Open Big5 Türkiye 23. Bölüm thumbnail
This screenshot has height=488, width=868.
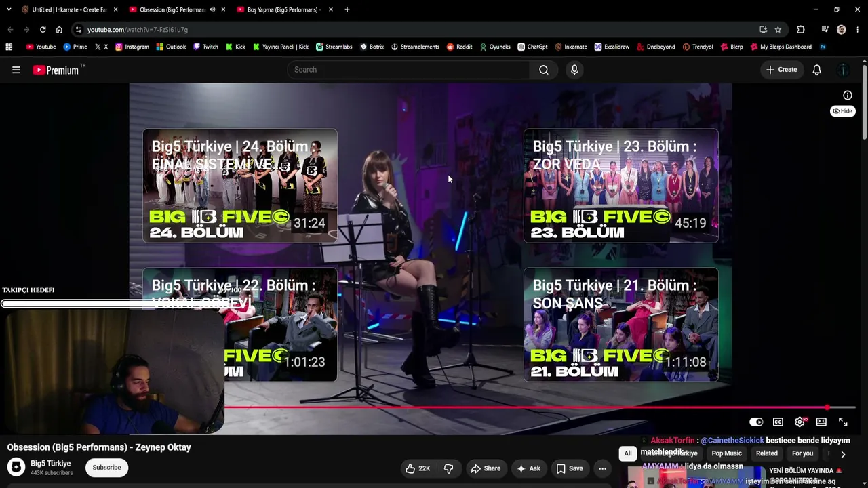(x=621, y=186)
